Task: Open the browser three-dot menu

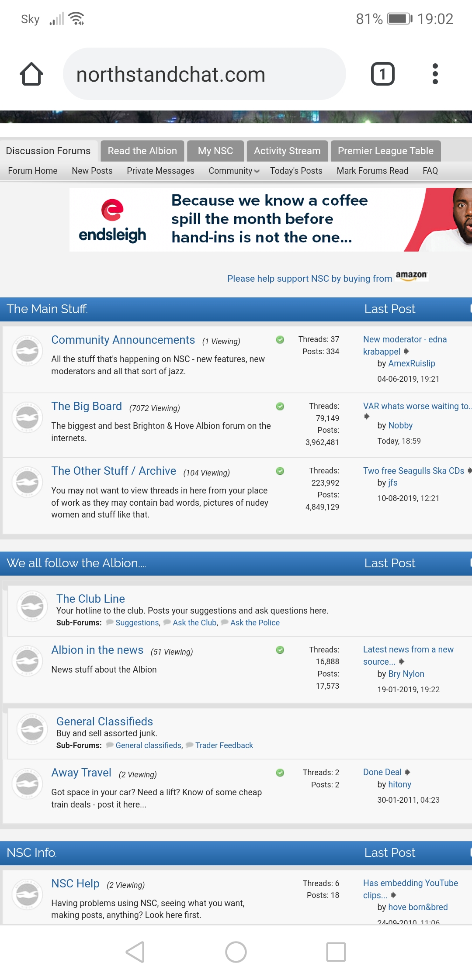Action: (435, 74)
